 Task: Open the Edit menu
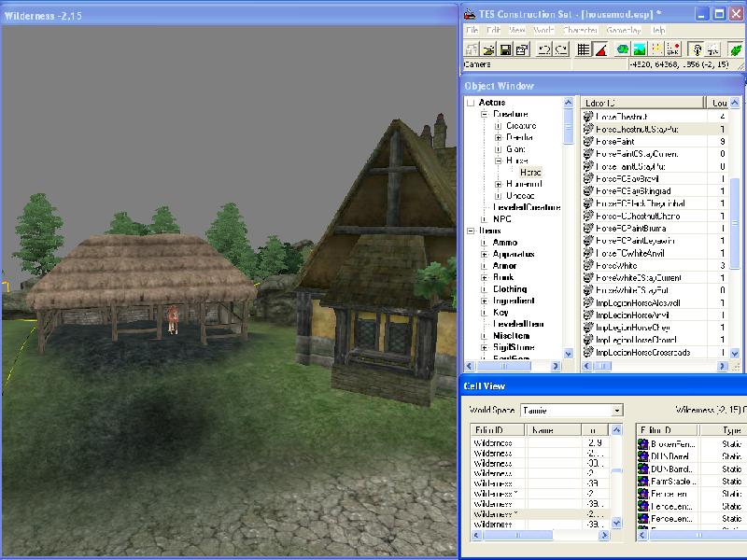click(x=494, y=30)
